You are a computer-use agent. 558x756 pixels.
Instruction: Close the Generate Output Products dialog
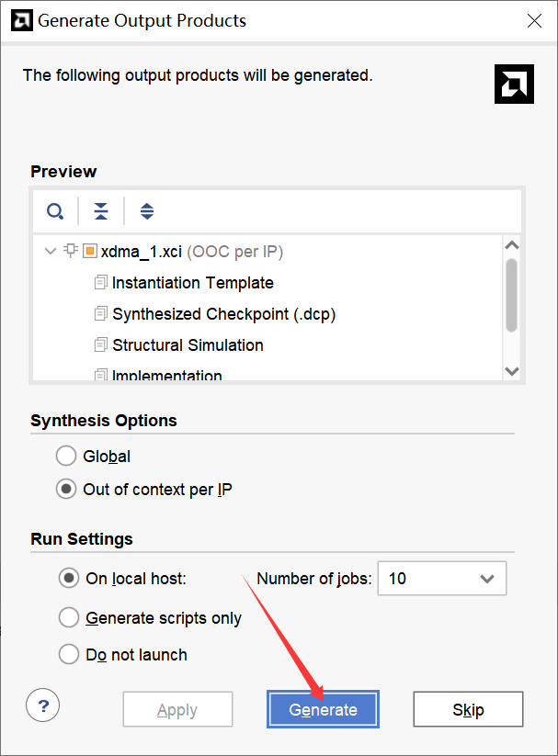coord(534,21)
